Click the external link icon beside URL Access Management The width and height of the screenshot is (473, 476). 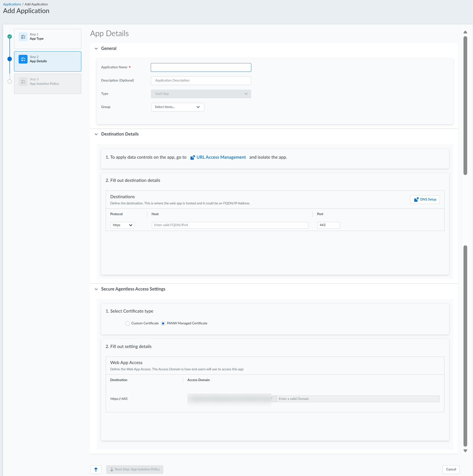(x=193, y=158)
